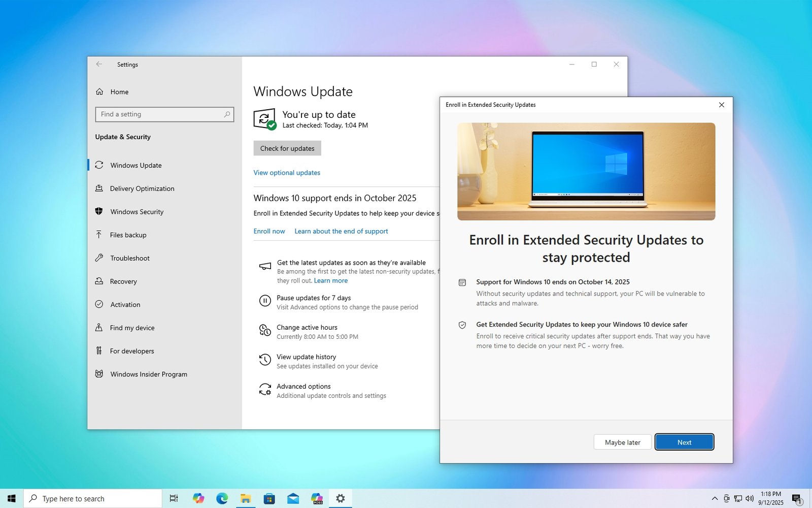Open the Recovery section
The height and width of the screenshot is (508, 812).
[123, 281]
